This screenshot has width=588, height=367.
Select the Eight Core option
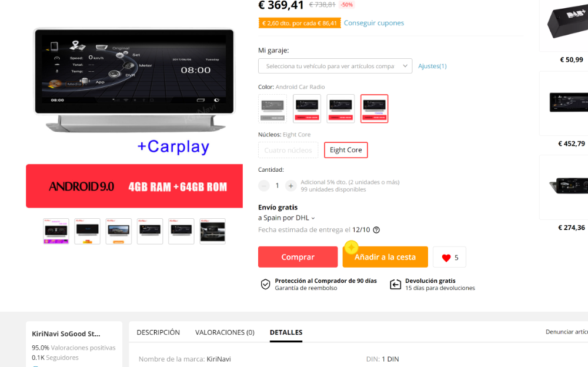click(x=346, y=150)
